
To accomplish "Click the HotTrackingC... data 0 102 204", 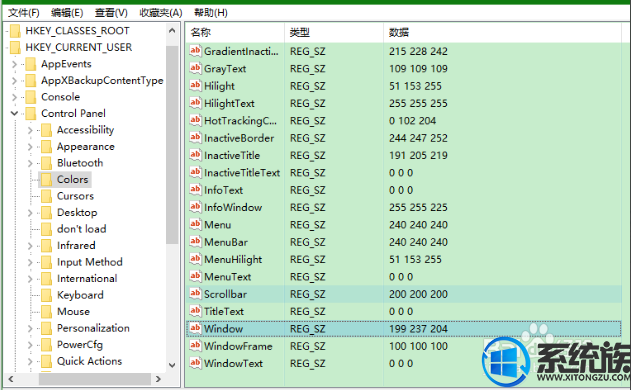I will (412, 121).
